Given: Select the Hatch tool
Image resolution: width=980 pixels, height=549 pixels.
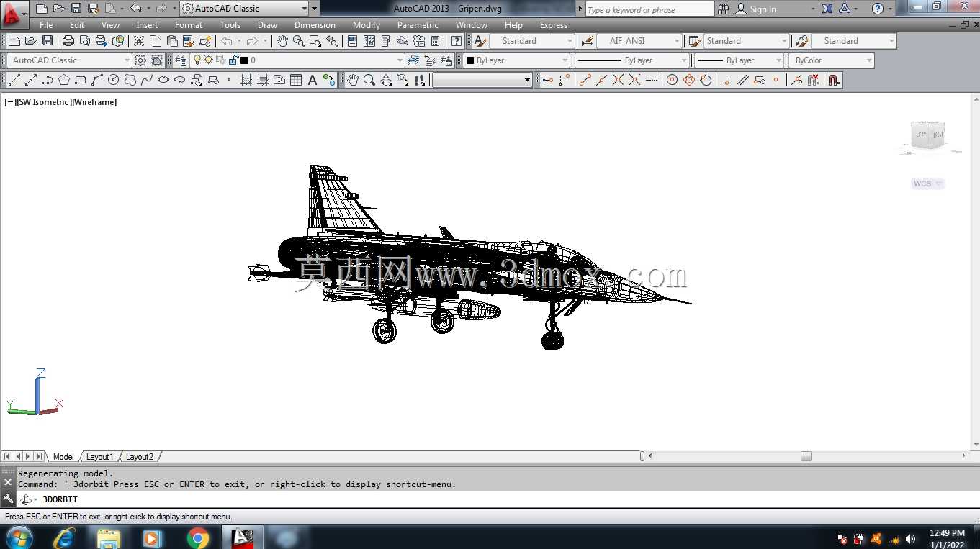Looking at the screenshot, I should coord(246,80).
